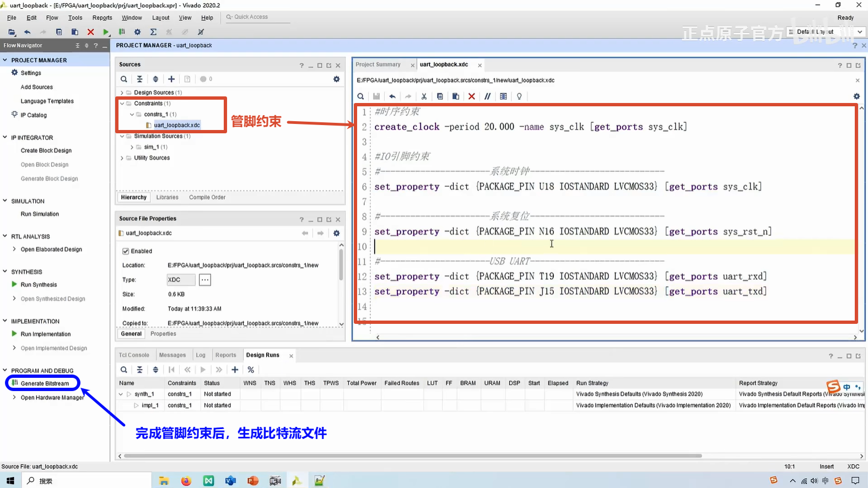This screenshot has height=488, width=868.
Task: Click the editor Cut scissors icon
Action: click(x=424, y=96)
